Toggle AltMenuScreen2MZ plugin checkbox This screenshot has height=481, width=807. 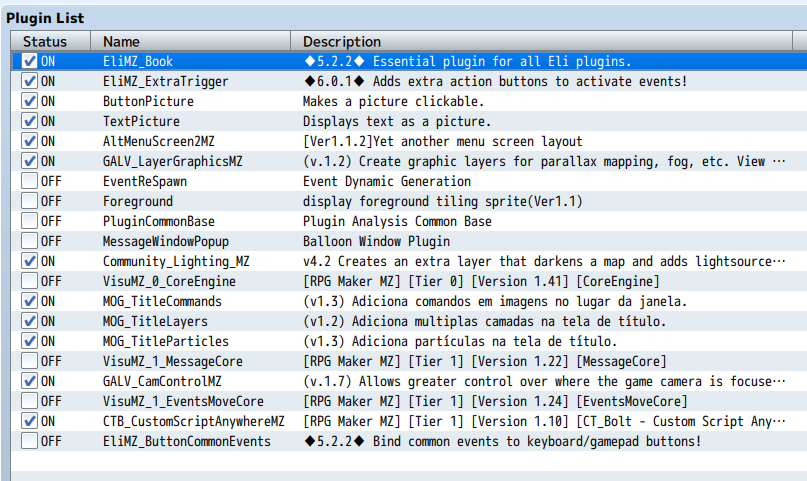click(29, 141)
